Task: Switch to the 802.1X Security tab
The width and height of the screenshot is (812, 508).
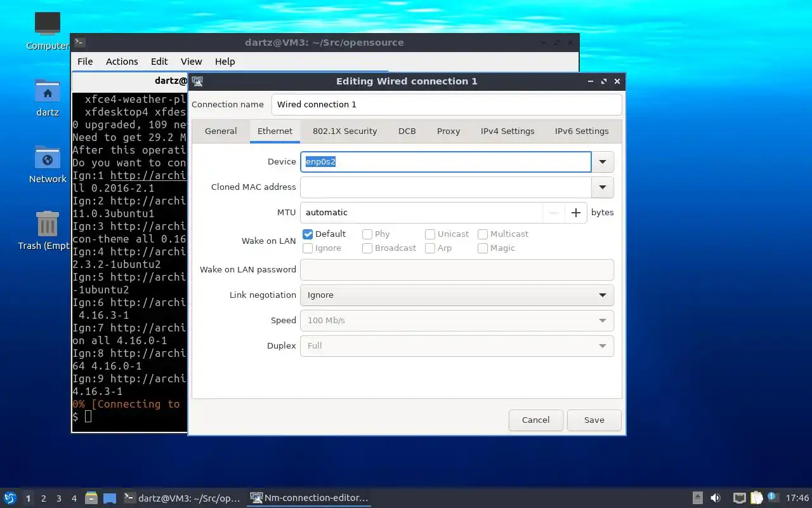Action: pos(344,131)
